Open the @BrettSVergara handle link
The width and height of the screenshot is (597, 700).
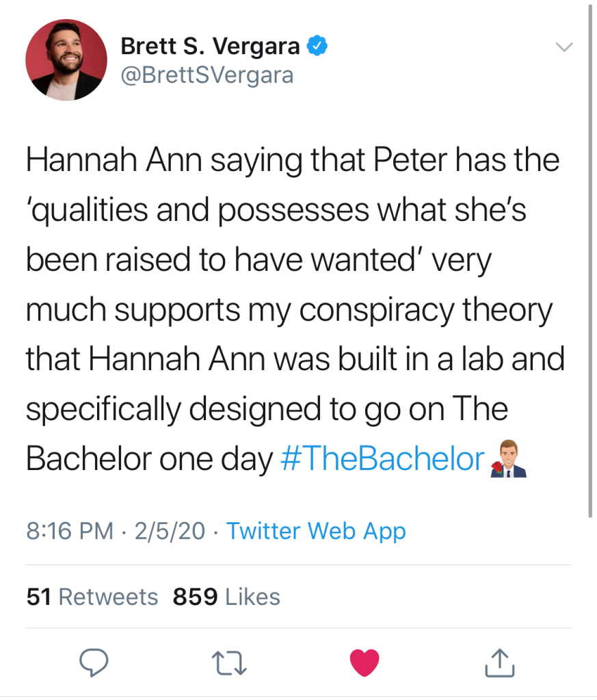tap(207, 75)
